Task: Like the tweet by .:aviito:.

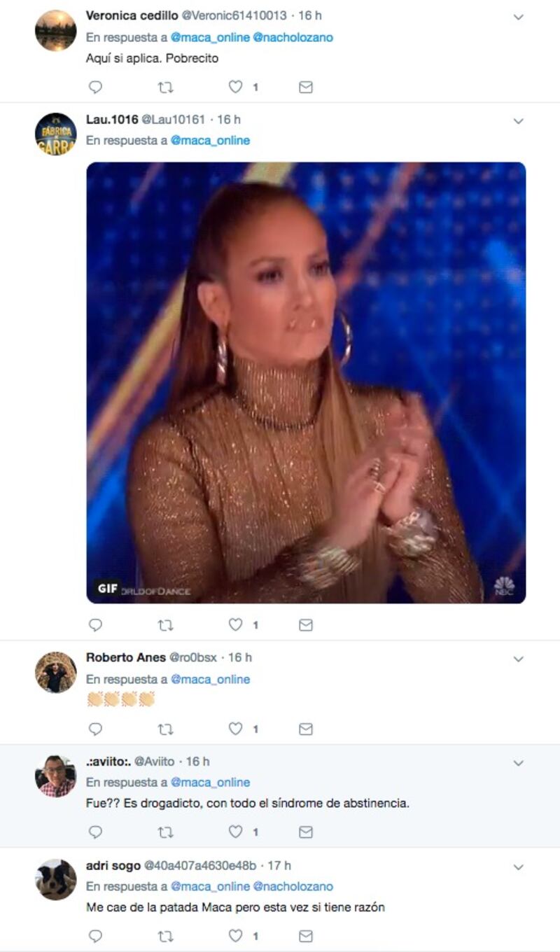Action: click(x=236, y=832)
